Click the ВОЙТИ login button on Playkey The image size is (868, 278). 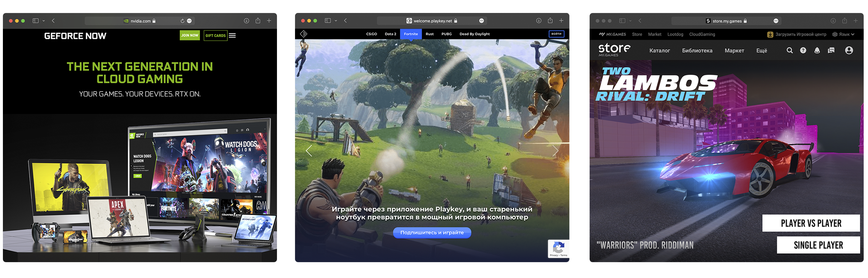[x=556, y=34]
